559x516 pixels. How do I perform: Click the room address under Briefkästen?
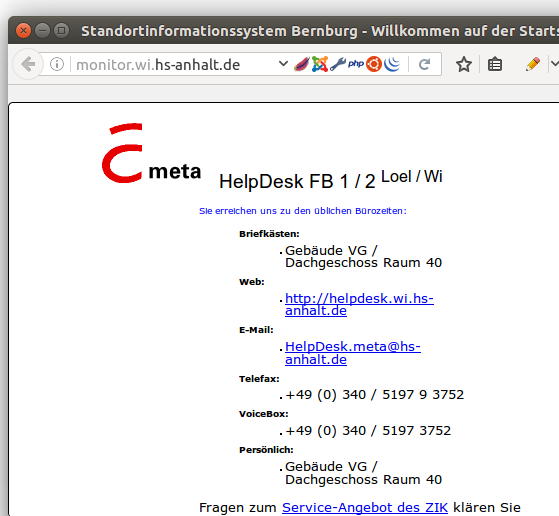point(363,257)
